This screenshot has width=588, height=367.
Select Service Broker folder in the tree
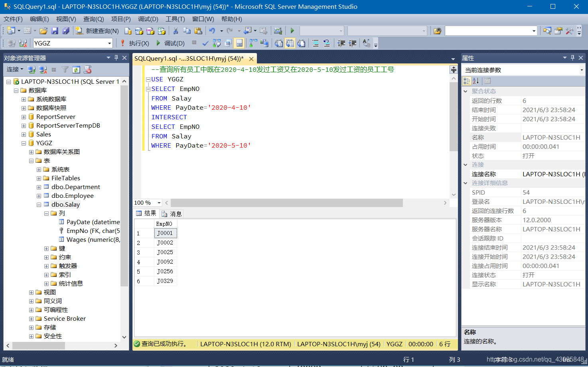[65, 319]
